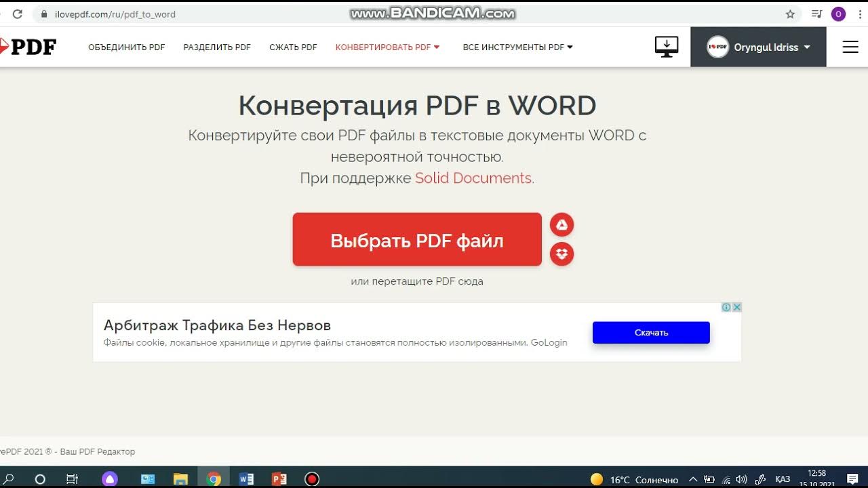Open File Explorer from taskbar
The width and height of the screenshot is (868, 488).
[180, 479]
